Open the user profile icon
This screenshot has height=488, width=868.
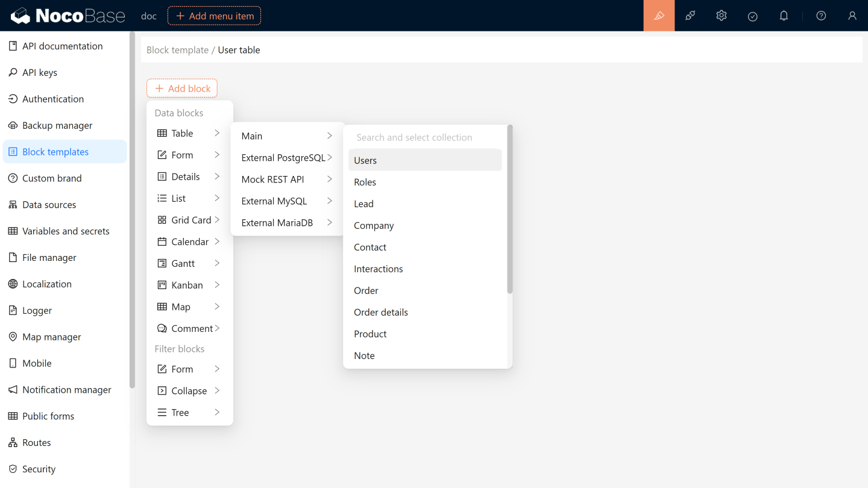click(x=852, y=16)
